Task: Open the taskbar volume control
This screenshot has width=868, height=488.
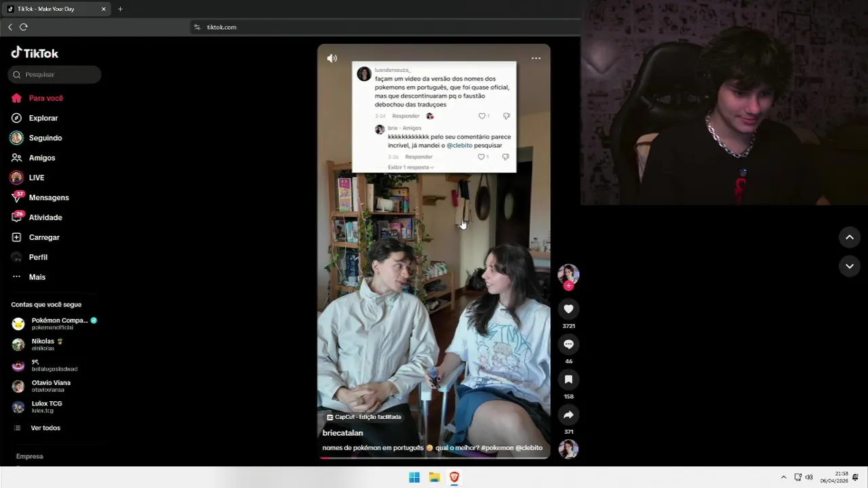Action: click(808, 477)
